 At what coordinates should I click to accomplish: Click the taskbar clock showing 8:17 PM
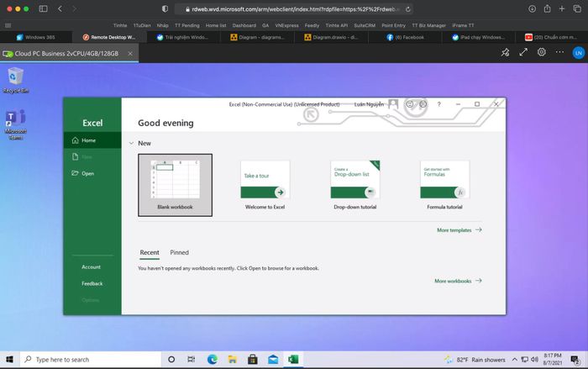553,359
